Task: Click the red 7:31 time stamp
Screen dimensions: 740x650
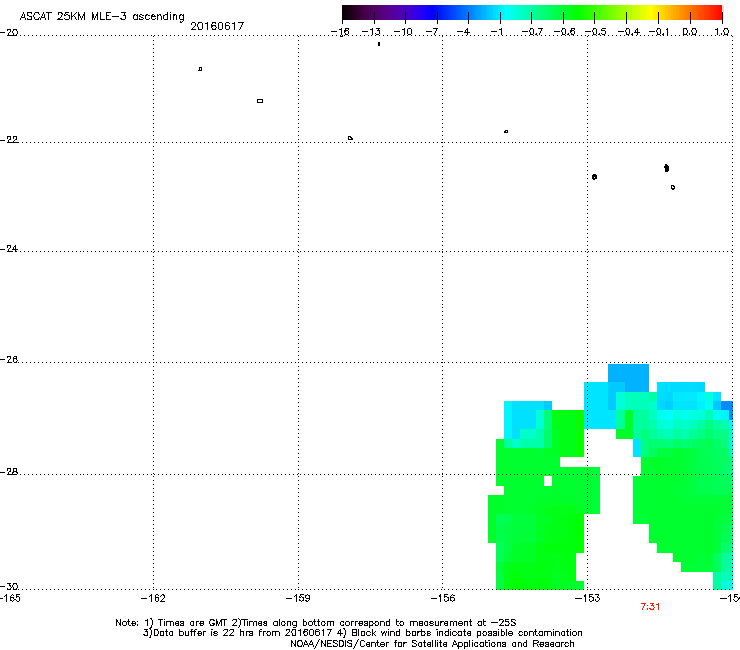Action: pos(650,607)
